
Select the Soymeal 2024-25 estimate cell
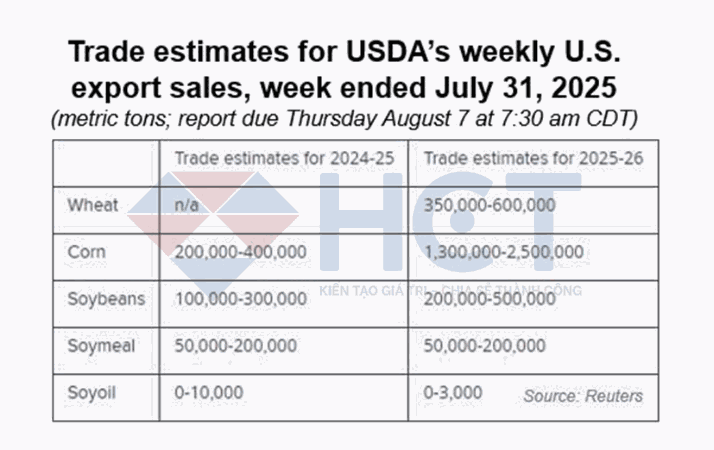(235, 346)
